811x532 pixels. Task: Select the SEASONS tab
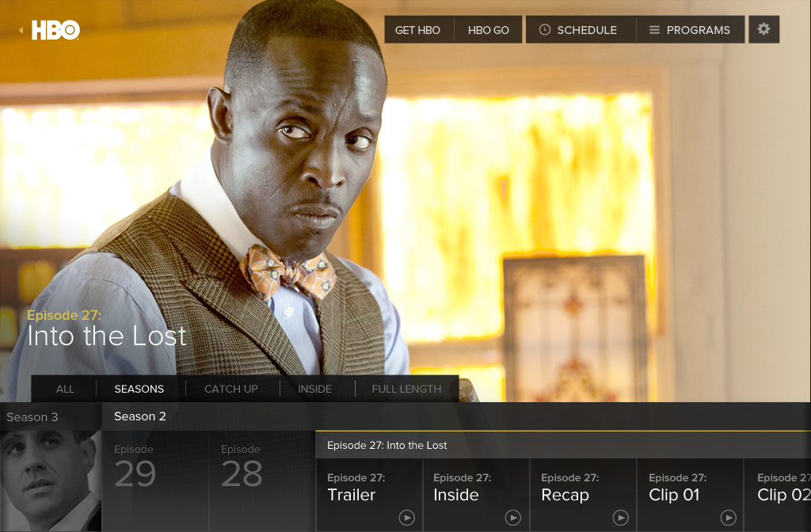coord(139,389)
